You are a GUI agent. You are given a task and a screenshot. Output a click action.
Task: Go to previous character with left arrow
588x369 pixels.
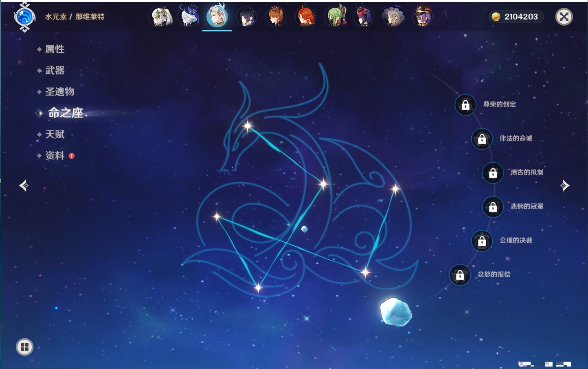[x=24, y=186]
